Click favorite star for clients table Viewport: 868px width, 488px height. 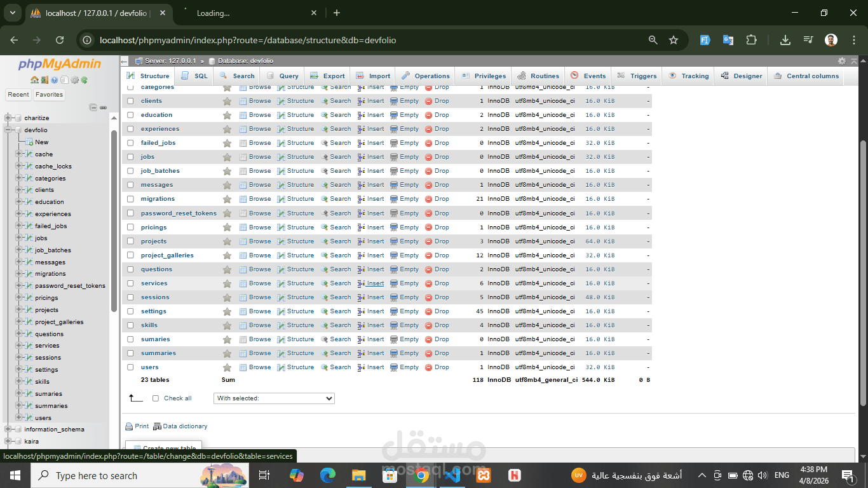click(227, 101)
